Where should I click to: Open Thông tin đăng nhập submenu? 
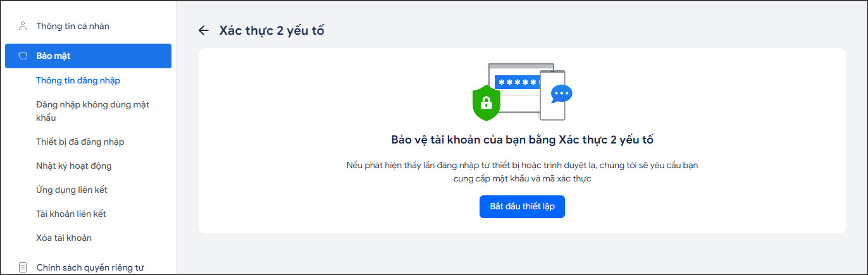[x=78, y=80]
